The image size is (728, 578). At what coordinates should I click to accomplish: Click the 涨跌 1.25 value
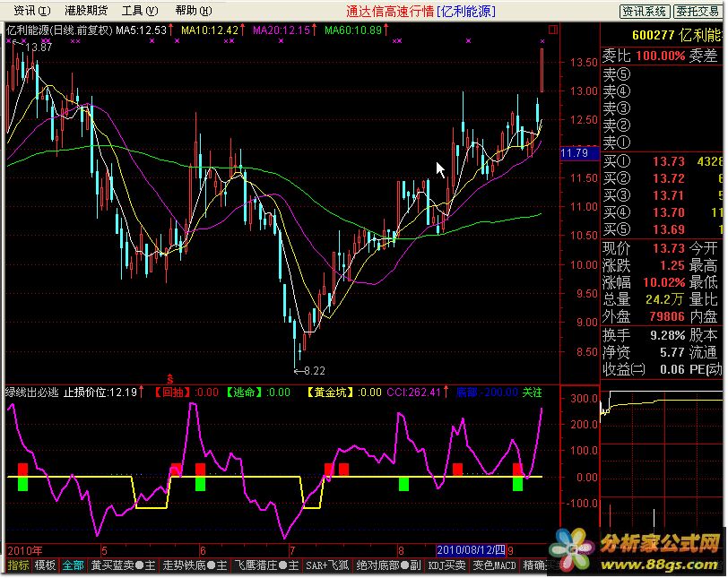(672, 265)
